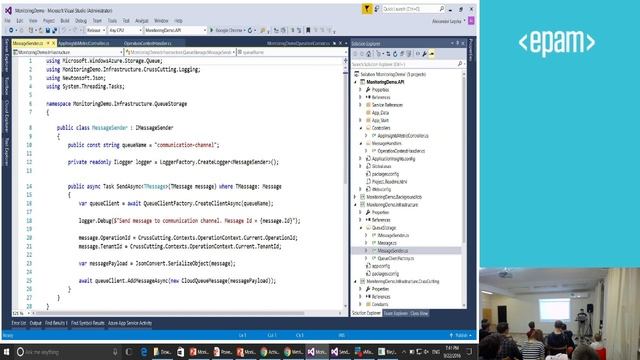
Task: Open the Help menu
Action: [x=178, y=20]
